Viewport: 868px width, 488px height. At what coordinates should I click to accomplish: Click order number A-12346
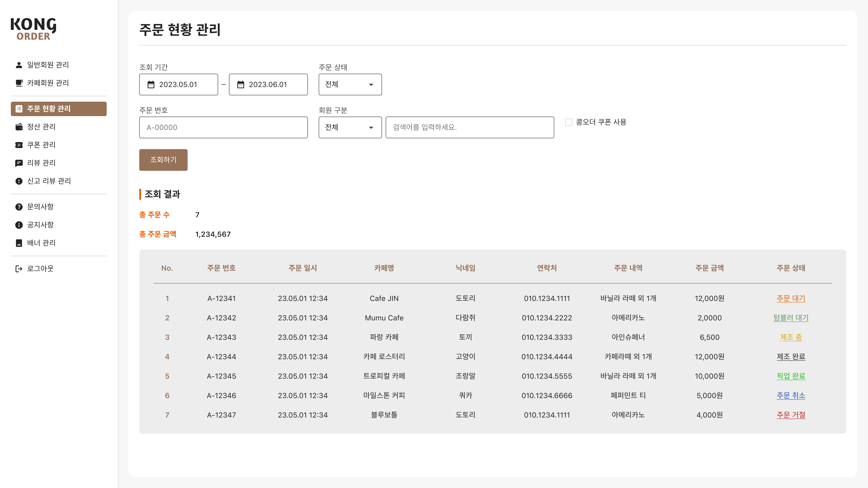point(221,395)
